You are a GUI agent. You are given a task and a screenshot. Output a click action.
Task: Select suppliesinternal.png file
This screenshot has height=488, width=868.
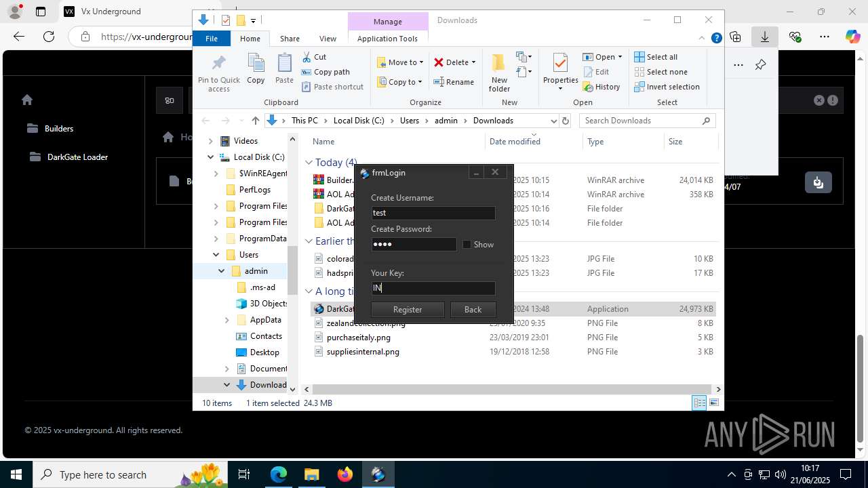363,352
